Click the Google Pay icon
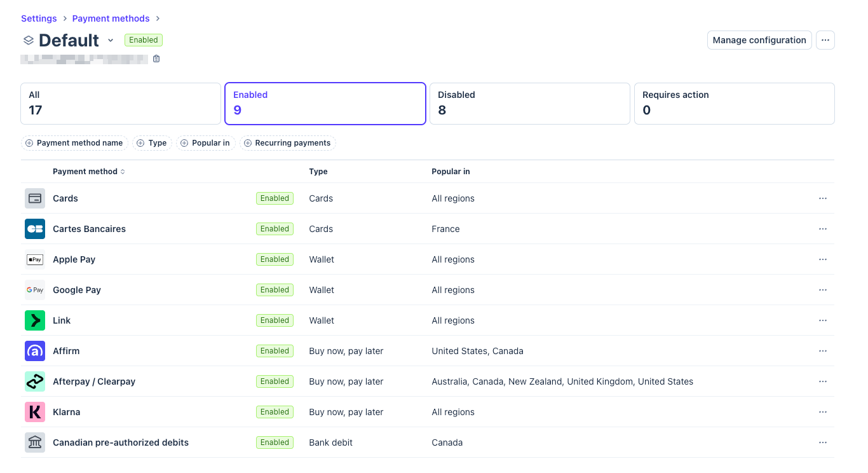Screen dimensions: 868x473 pyautogui.click(x=35, y=290)
